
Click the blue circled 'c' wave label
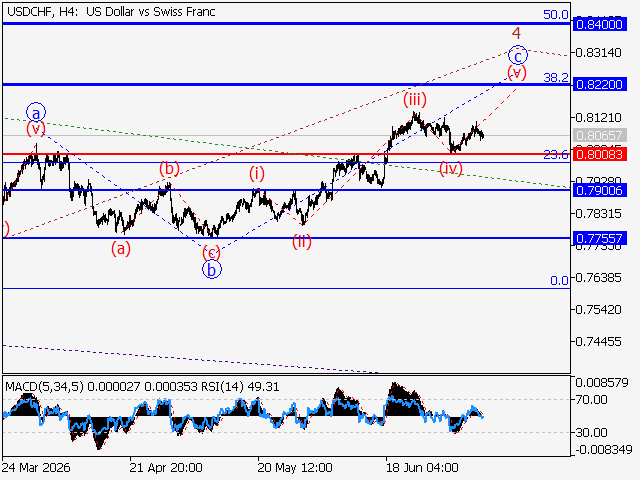(518, 55)
